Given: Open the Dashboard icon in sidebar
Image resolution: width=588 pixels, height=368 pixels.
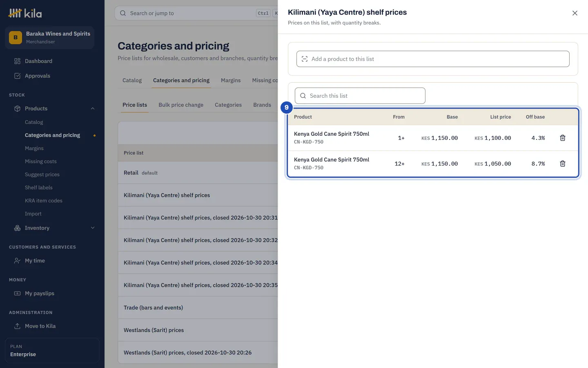Looking at the screenshot, I should (17, 61).
